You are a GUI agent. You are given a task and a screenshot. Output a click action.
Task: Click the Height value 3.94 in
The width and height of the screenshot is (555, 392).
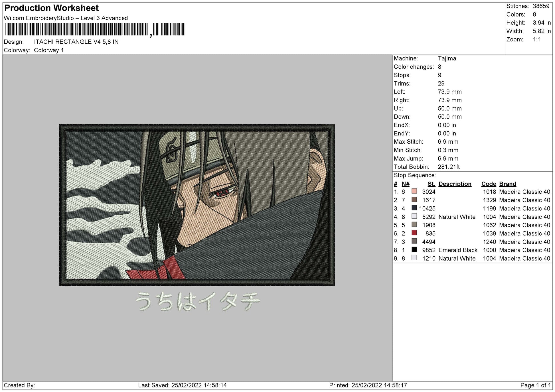point(542,23)
